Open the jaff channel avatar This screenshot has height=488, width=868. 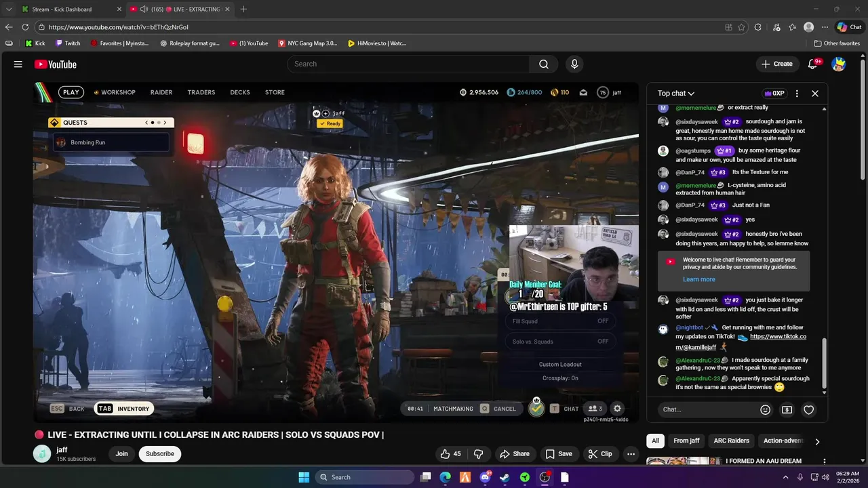pos(42,454)
